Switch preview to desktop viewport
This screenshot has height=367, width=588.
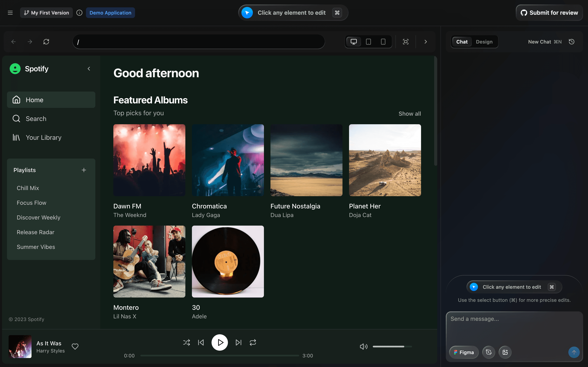354,42
